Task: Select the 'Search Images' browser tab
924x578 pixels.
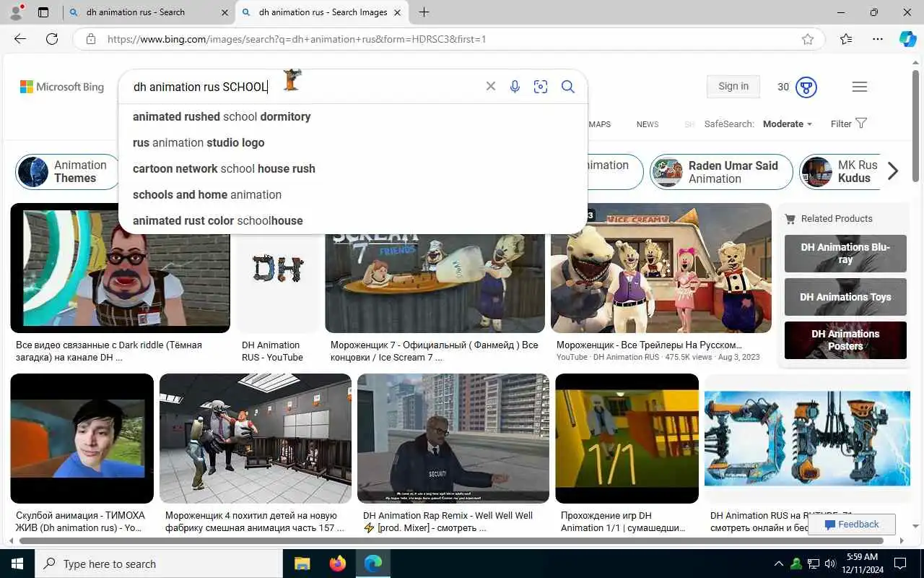Action: pyautogui.click(x=323, y=12)
